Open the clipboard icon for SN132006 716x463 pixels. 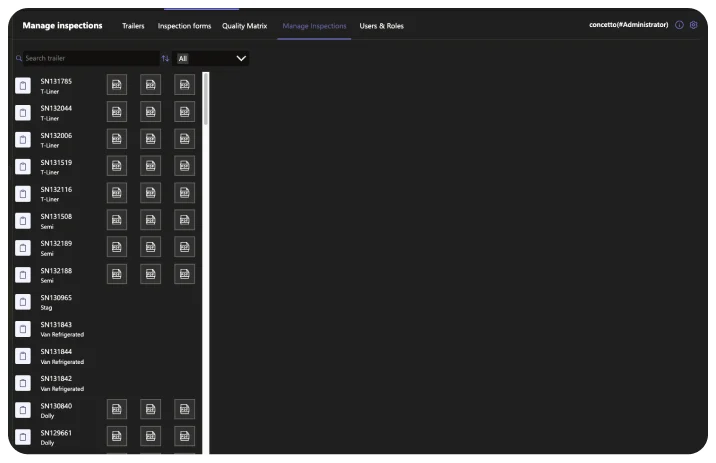(23, 139)
